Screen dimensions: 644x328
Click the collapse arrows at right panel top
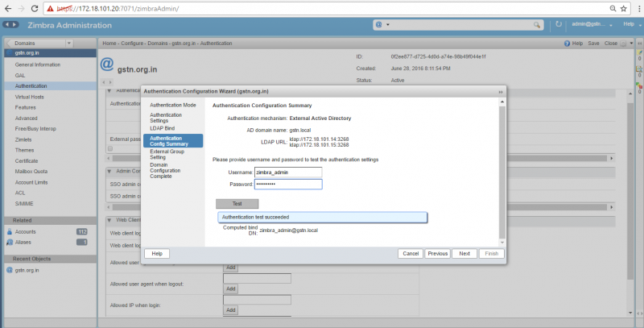pyautogui.click(x=639, y=44)
